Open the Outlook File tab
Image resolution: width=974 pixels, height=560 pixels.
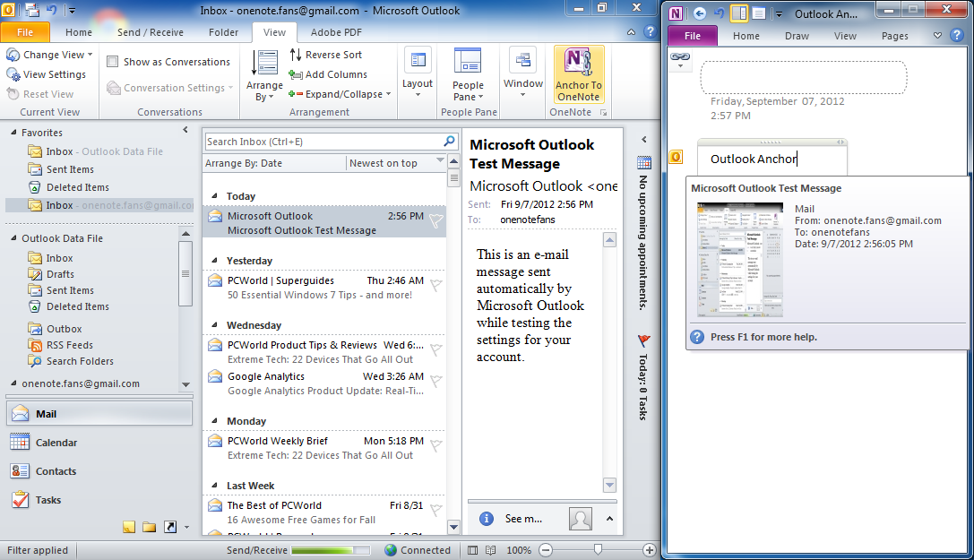25,32
